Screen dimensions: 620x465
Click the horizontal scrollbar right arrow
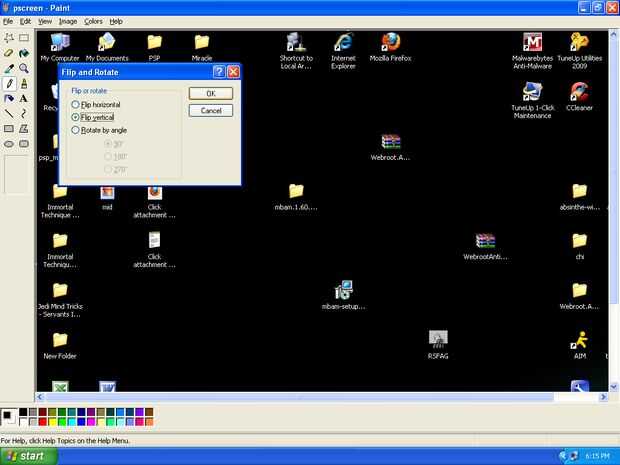[603, 397]
